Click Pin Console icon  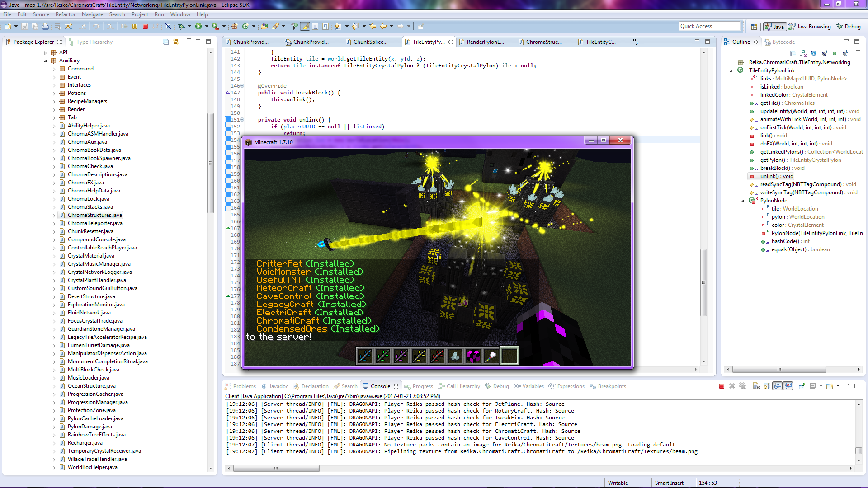point(802,386)
